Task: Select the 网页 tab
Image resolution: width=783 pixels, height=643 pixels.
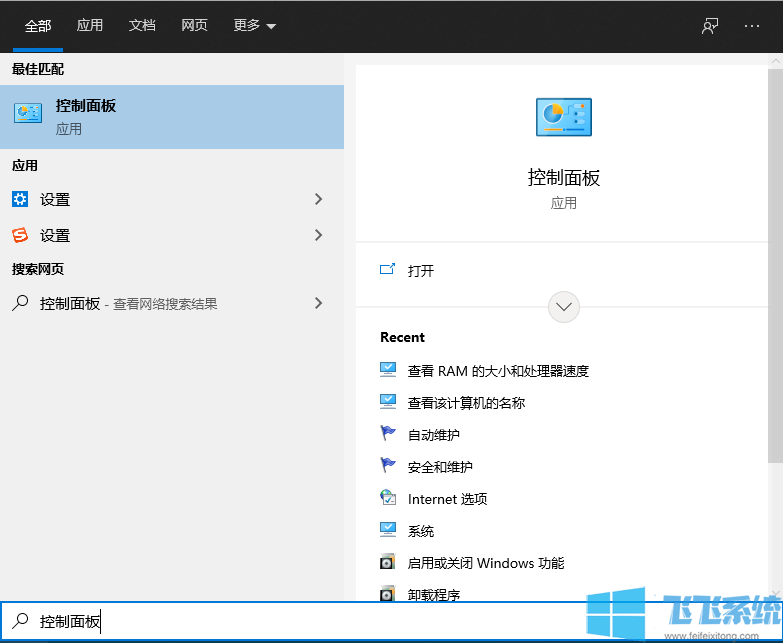Action: pos(194,26)
